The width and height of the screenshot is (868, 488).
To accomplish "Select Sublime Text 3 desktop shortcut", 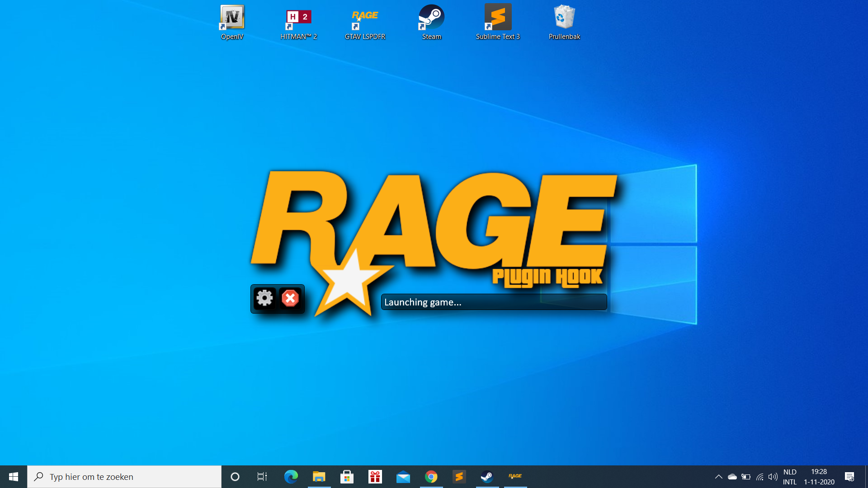I will [x=498, y=23].
